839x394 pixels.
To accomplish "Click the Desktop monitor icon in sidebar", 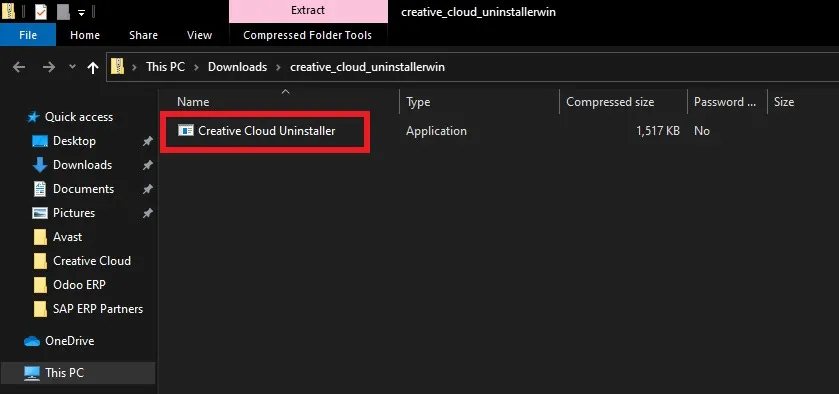I will point(40,141).
